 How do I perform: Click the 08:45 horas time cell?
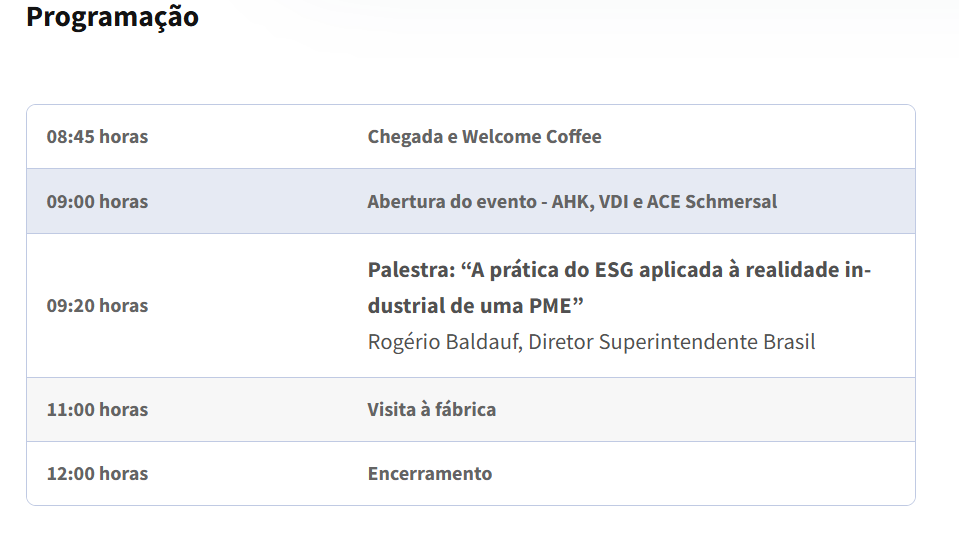tap(97, 137)
